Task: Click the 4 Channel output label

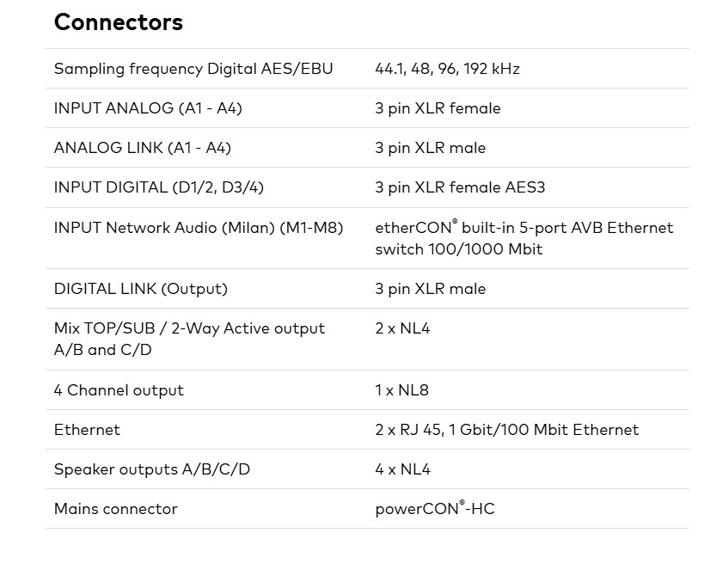Action: click(x=119, y=390)
